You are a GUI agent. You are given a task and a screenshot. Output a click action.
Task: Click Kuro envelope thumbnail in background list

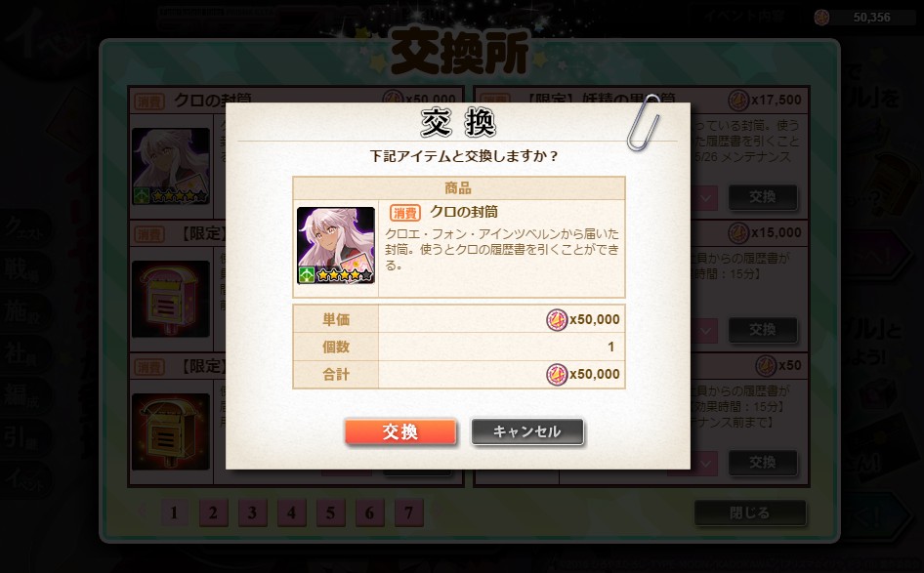click(171, 166)
